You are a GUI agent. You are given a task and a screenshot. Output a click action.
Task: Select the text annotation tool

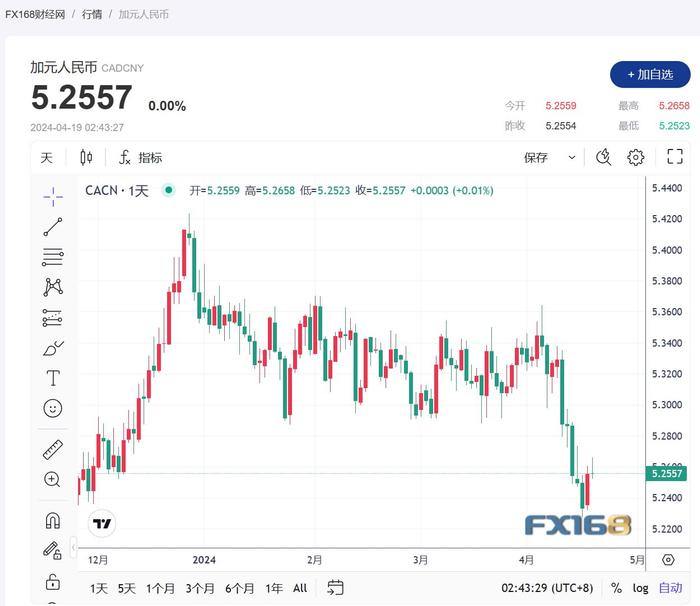(x=53, y=378)
